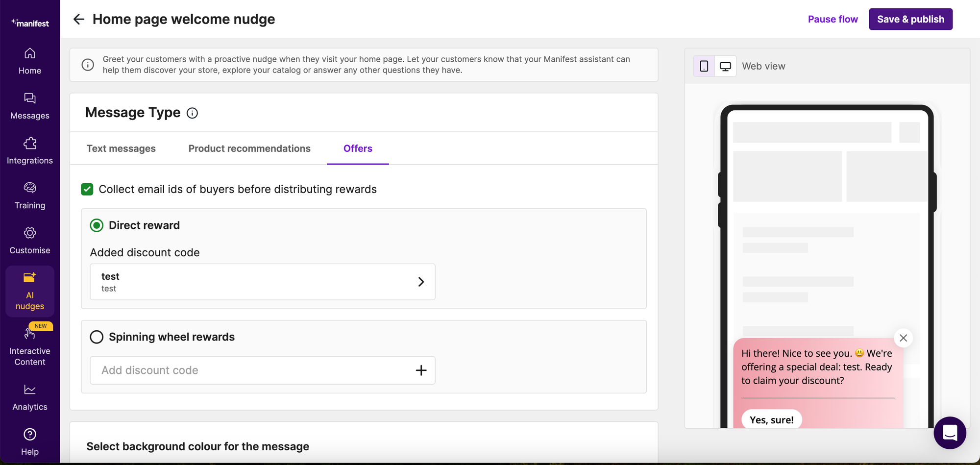This screenshot has height=465, width=980.
Task: Open the Help question mark icon
Action: pyautogui.click(x=30, y=435)
